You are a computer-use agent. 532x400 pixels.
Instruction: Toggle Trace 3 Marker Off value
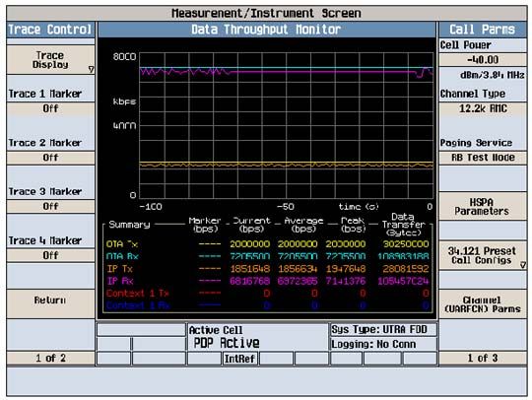pyautogui.click(x=50, y=206)
